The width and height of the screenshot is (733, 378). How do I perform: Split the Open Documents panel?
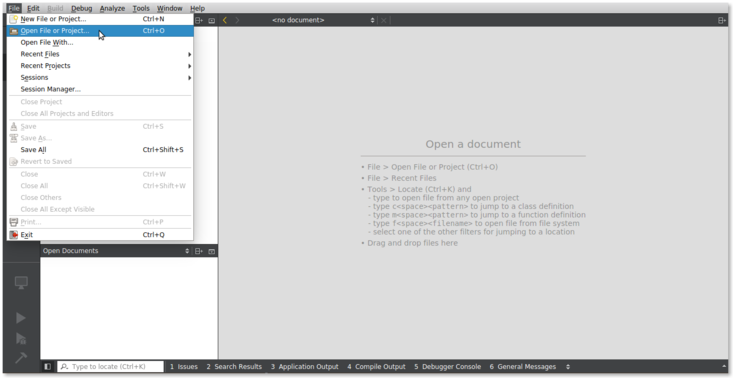tap(199, 251)
